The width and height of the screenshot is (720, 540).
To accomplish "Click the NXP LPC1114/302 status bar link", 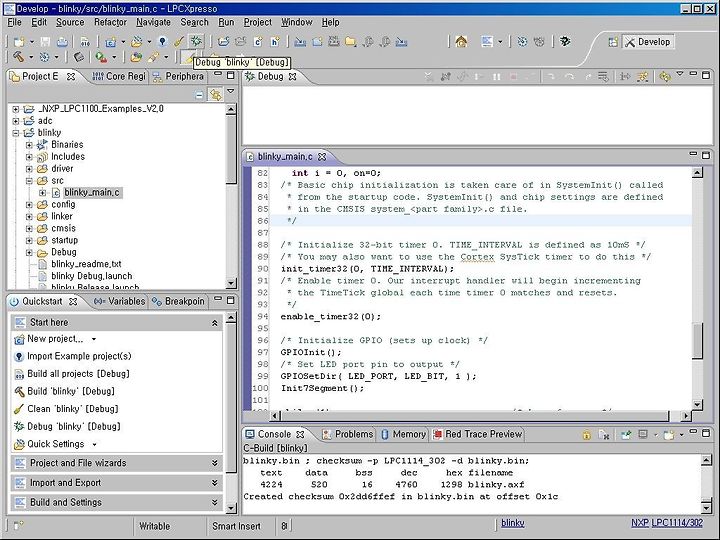I will pyautogui.click(x=667, y=523).
